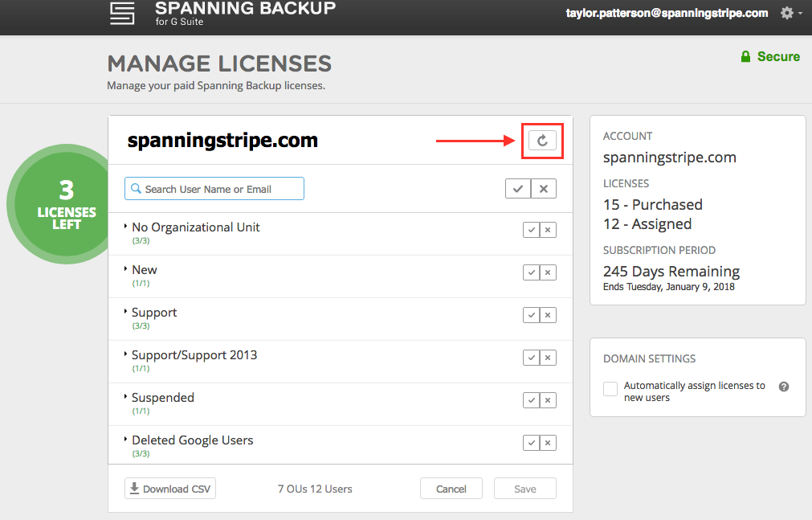
Task: Expand the Support/Support 2013 unit
Action: (x=125, y=354)
